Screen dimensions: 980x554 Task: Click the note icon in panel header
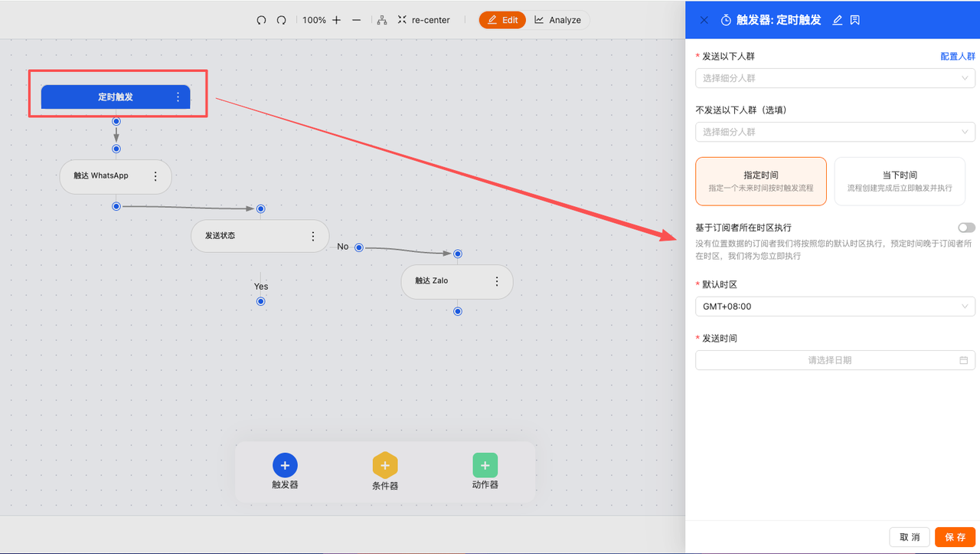(x=854, y=20)
